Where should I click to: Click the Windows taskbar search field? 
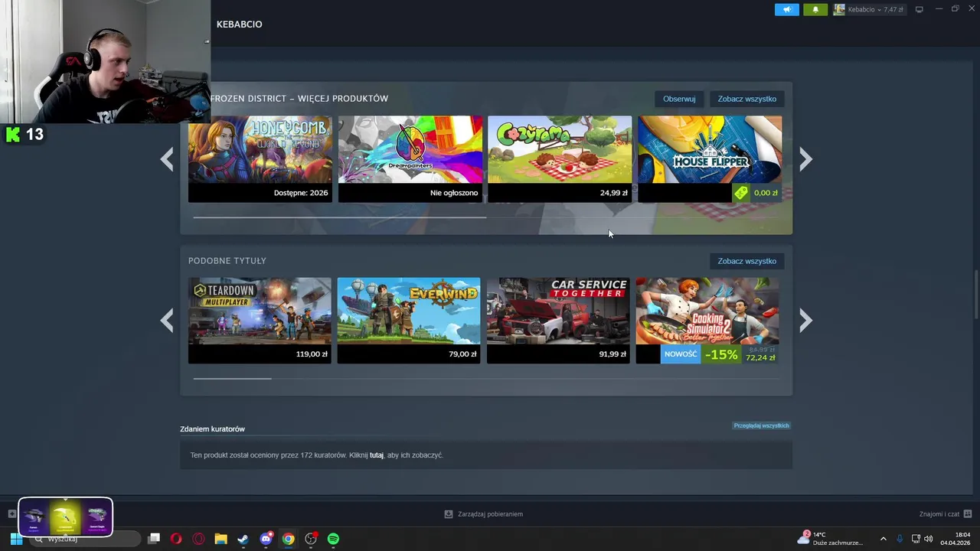(84, 539)
